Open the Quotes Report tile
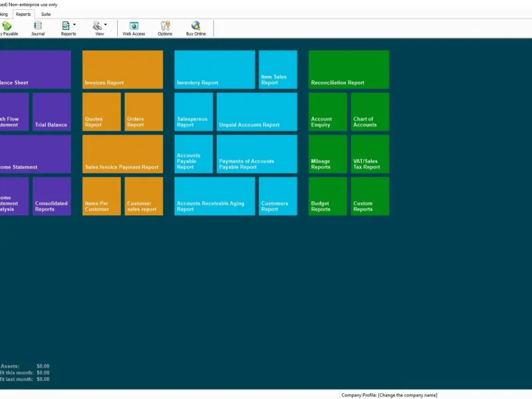Image resolution: width=532 pixels, height=399 pixels. pyautogui.click(x=102, y=112)
